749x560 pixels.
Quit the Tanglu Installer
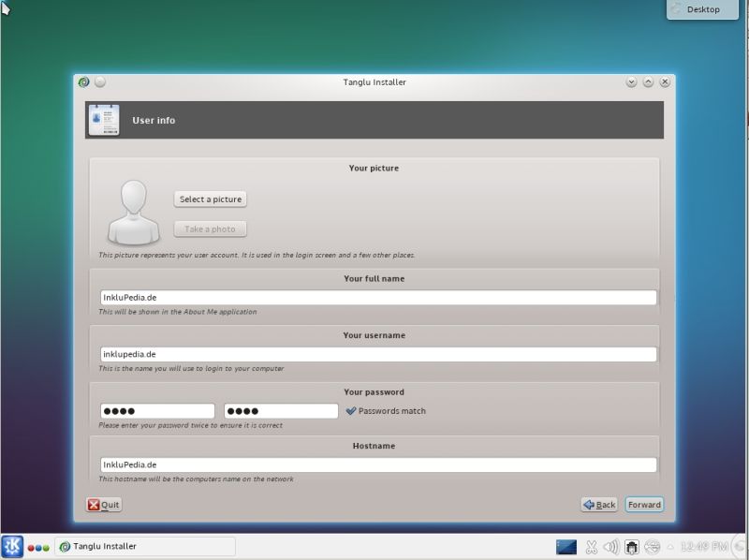[x=101, y=505]
